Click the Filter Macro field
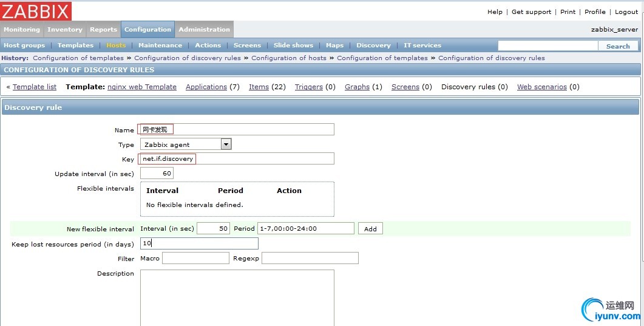The height and width of the screenshot is (326, 644). (195, 258)
